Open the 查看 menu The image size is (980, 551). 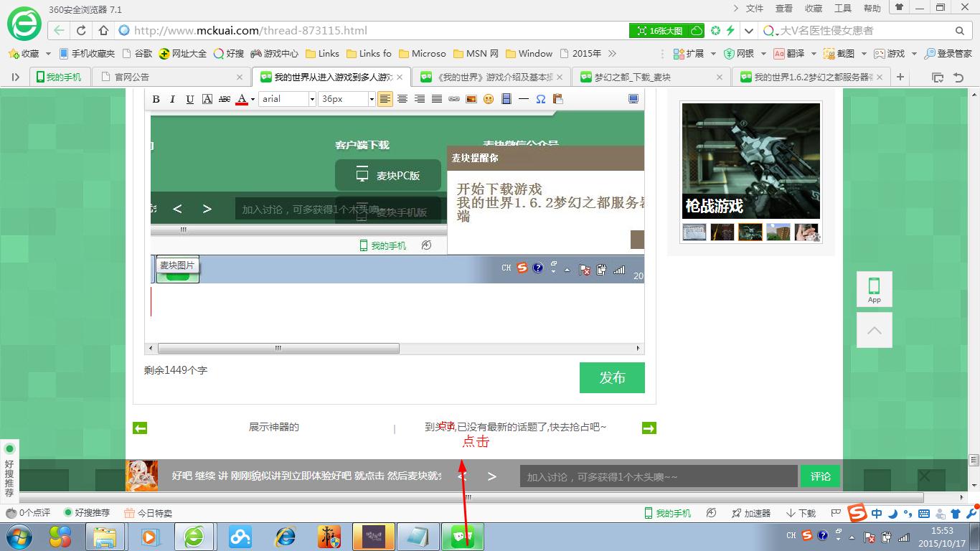click(x=784, y=9)
